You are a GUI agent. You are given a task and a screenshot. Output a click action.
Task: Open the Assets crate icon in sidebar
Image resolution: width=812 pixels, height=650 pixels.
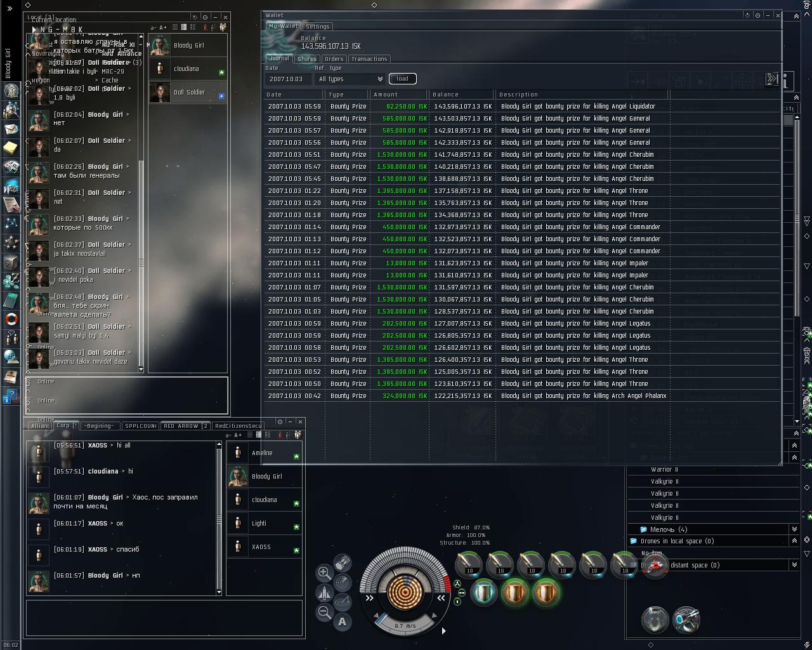point(11,262)
